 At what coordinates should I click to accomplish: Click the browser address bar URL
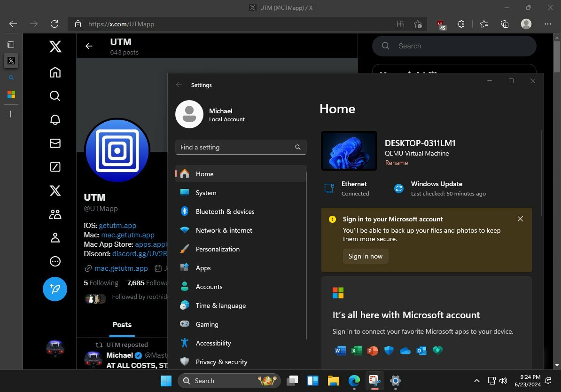(121, 24)
